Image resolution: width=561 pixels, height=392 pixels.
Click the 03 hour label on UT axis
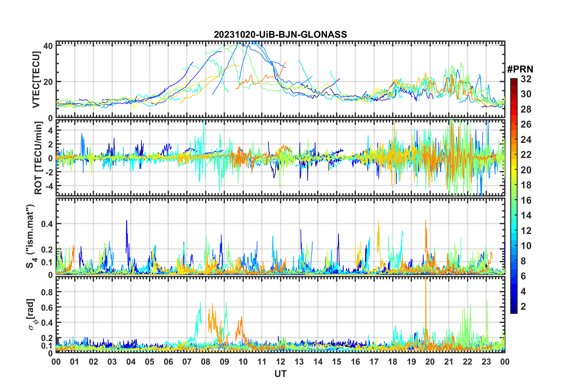coord(112,362)
